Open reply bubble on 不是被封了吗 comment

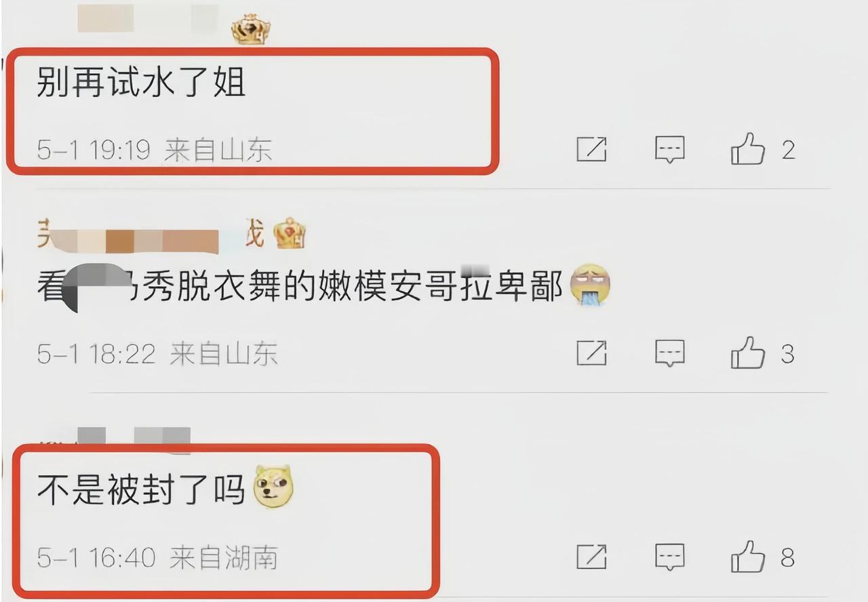670,558
